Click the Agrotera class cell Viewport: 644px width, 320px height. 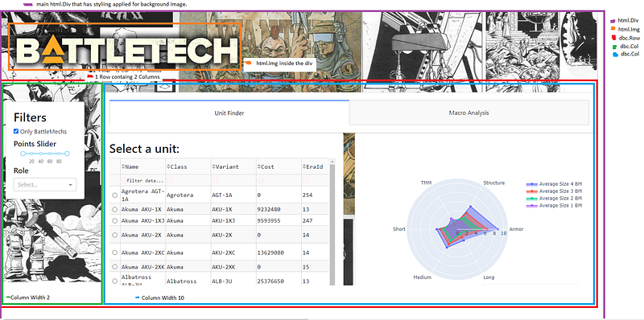(188, 195)
